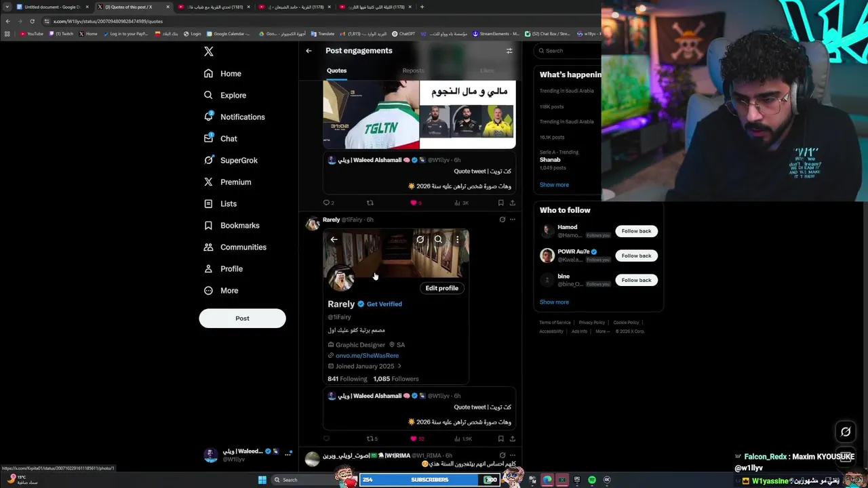Click the Get Verified link
868x488 pixels.
point(384,304)
